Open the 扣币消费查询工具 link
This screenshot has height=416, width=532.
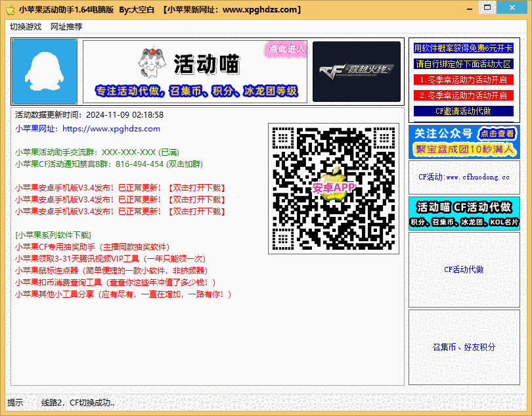click(x=115, y=283)
